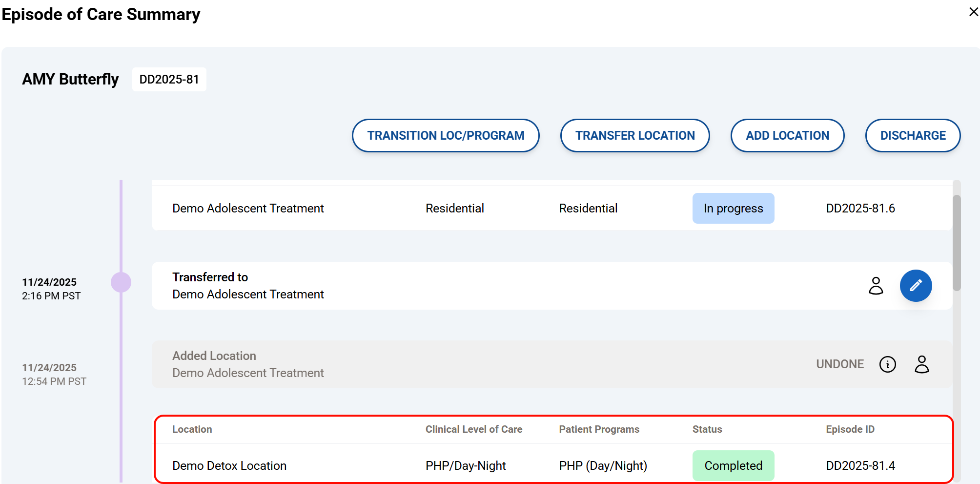Click the Add Location button

pos(787,136)
